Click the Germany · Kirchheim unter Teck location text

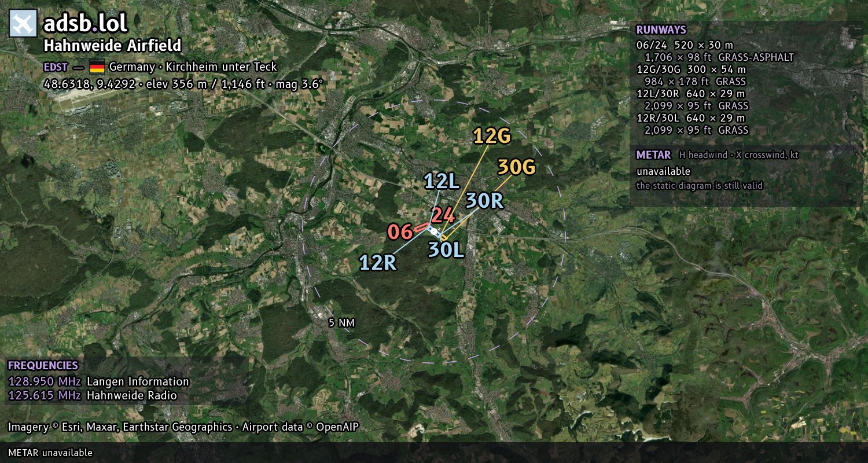(x=193, y=67)
